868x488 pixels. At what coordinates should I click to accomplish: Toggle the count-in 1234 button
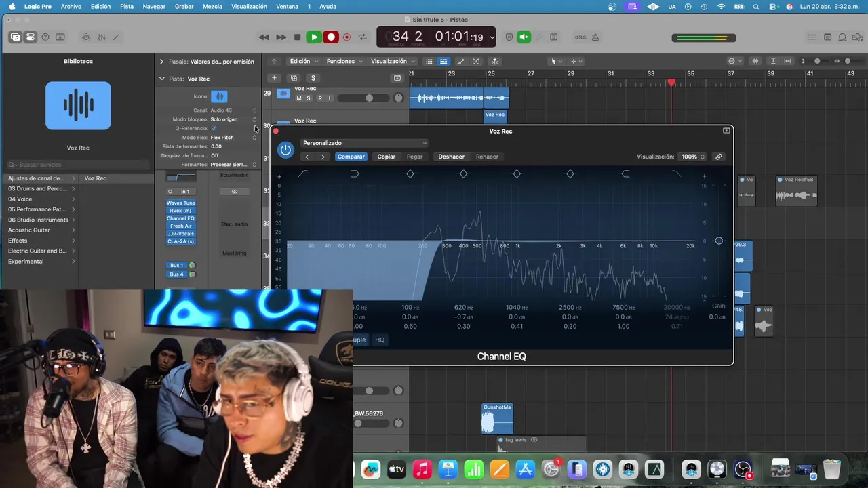pyautogui.click(x=580, y=37)
